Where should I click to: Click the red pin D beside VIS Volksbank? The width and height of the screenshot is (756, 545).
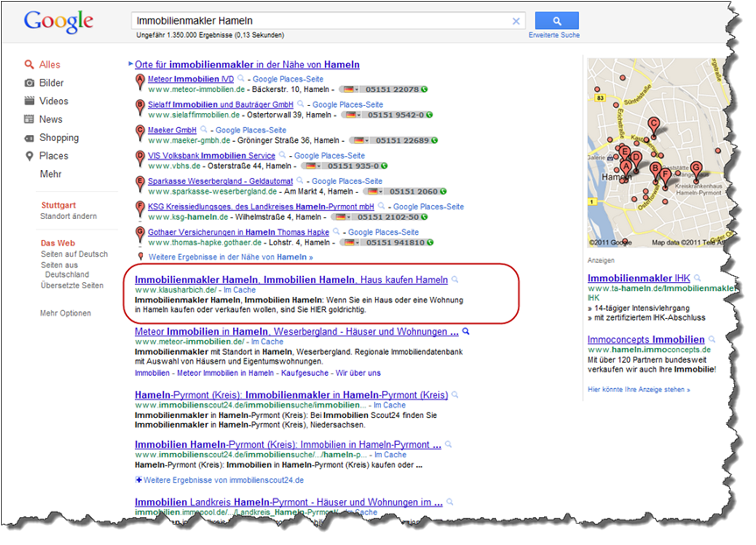click(x=140, y=159)
